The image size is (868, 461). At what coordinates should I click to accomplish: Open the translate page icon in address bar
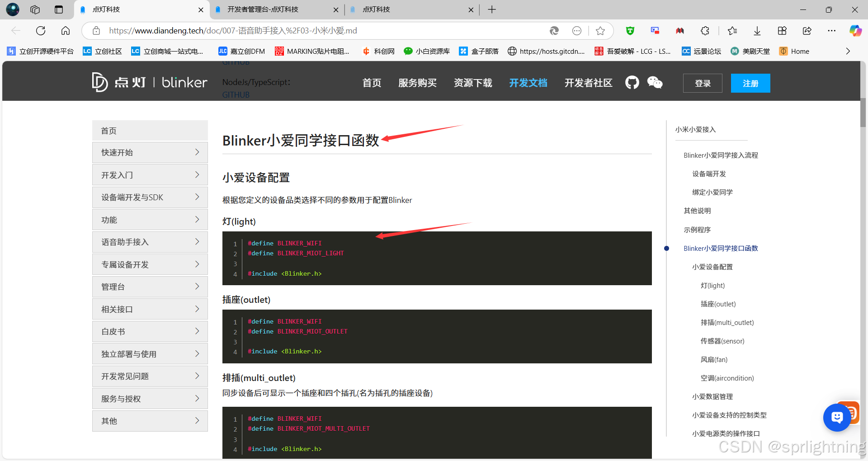(554, 31)
